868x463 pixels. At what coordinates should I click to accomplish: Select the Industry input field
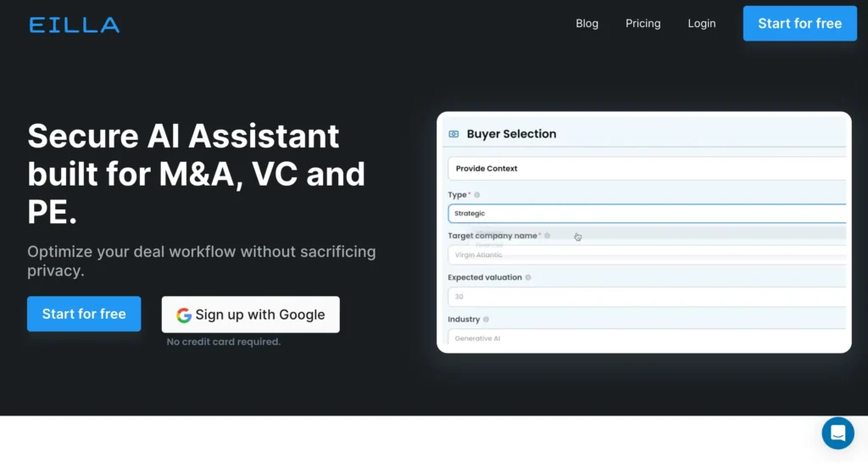tap(646, 338)
